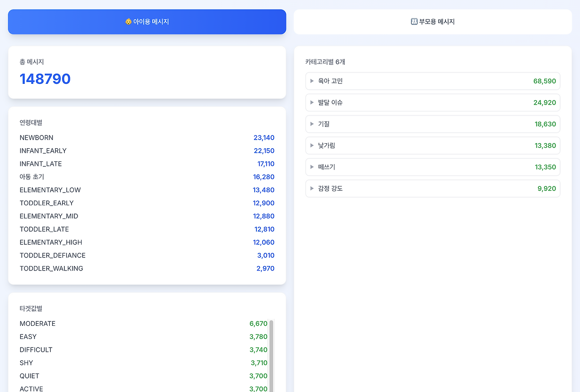Click the INFANT_LATE value 17,110

[266, 164]
